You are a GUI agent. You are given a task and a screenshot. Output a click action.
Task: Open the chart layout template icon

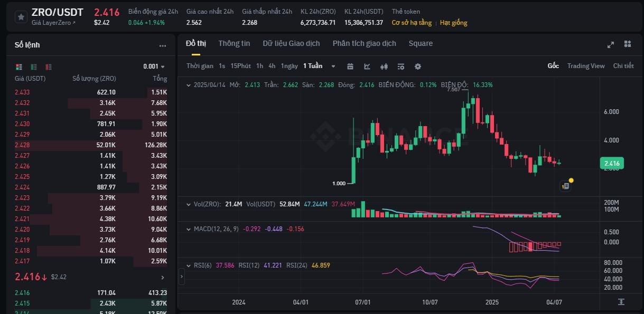click(x=401, y=66)
